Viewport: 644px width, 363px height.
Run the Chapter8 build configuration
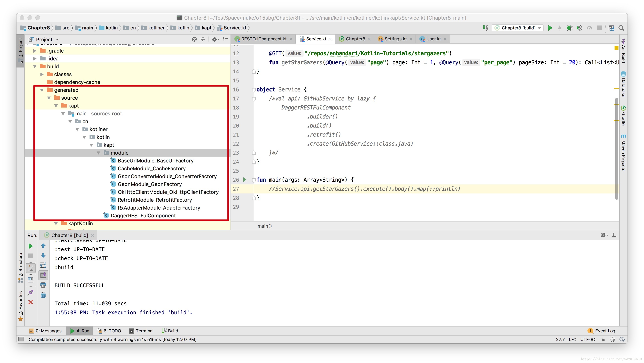point(550,28)
